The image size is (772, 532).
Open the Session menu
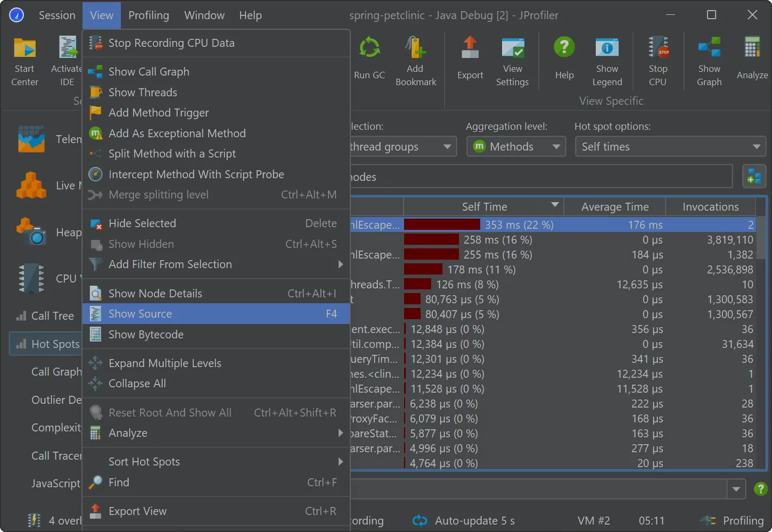point(57,15)
